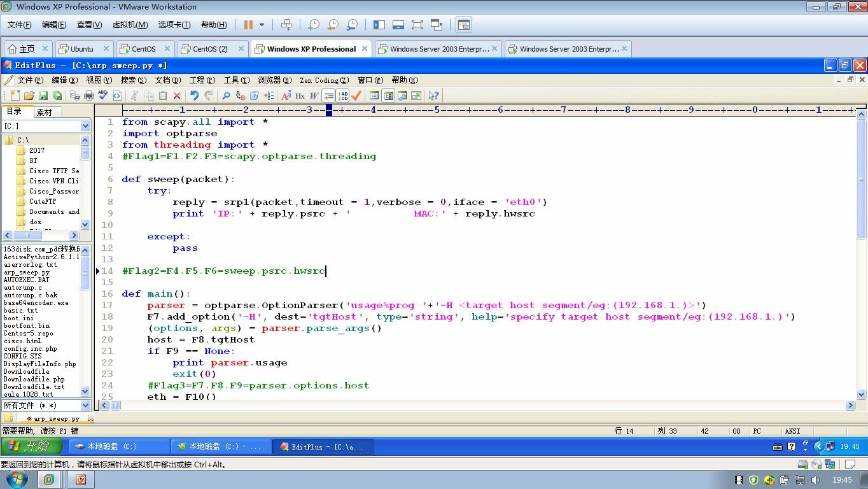Toggle Word Wrap with the W icon
The width and height of the screenshot is (868, 489).
[314, 96]
